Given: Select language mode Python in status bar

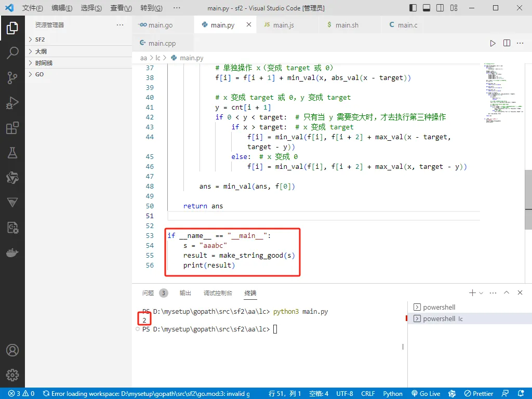Looking at the screenshot, I should pos(393,394).
